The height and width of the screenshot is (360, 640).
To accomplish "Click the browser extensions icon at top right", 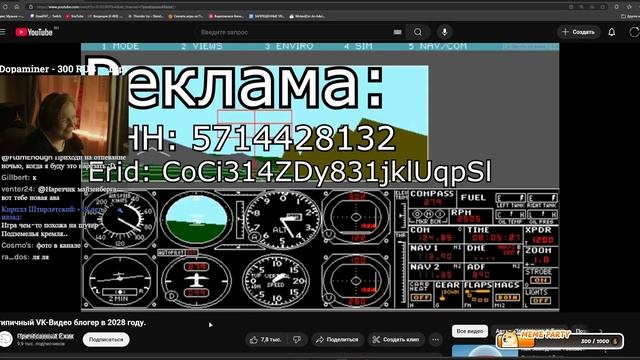I will [x=617, y=7].
